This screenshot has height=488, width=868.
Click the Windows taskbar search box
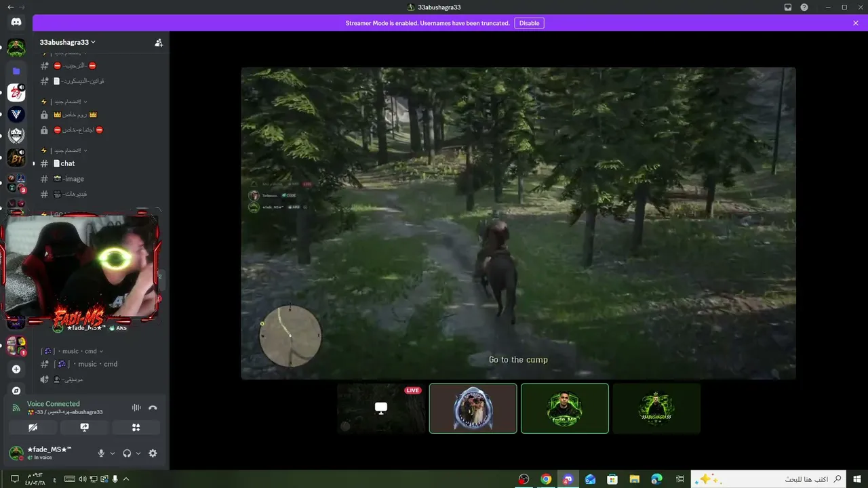click(x=768, y=479)
